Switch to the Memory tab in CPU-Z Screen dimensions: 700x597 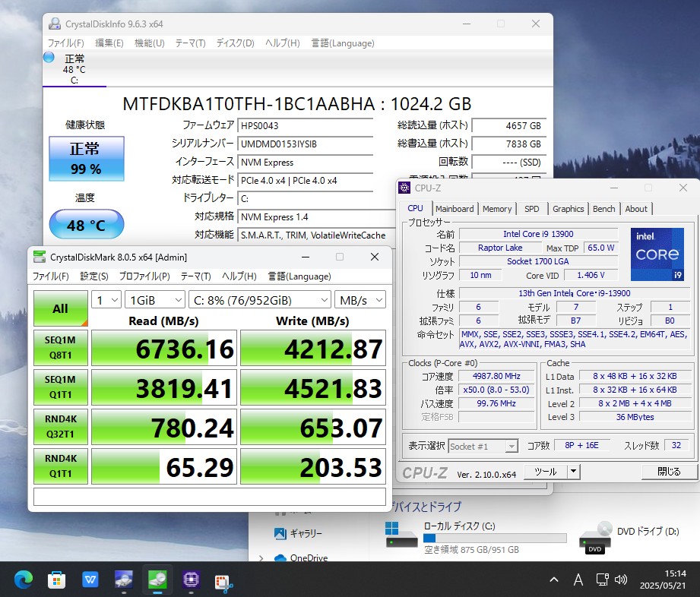click(497, 209)
